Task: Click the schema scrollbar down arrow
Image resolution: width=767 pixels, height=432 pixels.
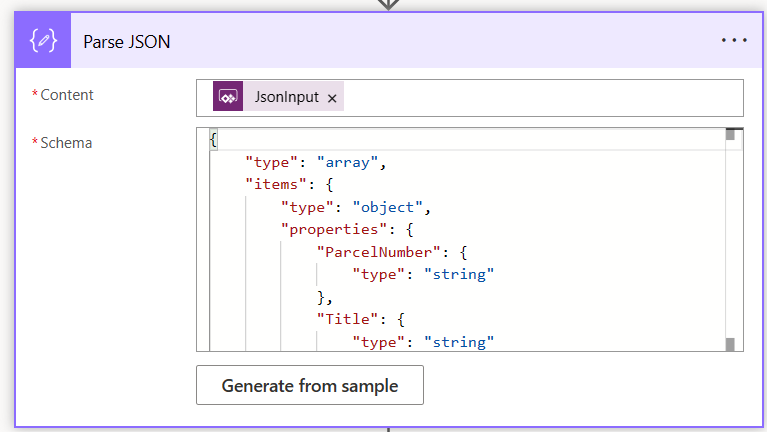Action: click(731, 344)
